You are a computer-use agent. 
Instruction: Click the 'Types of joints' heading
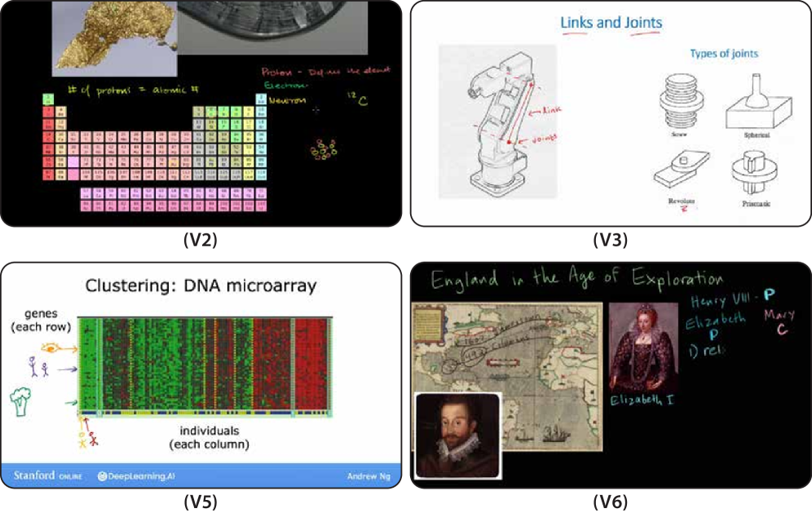[x=724, y=53]
